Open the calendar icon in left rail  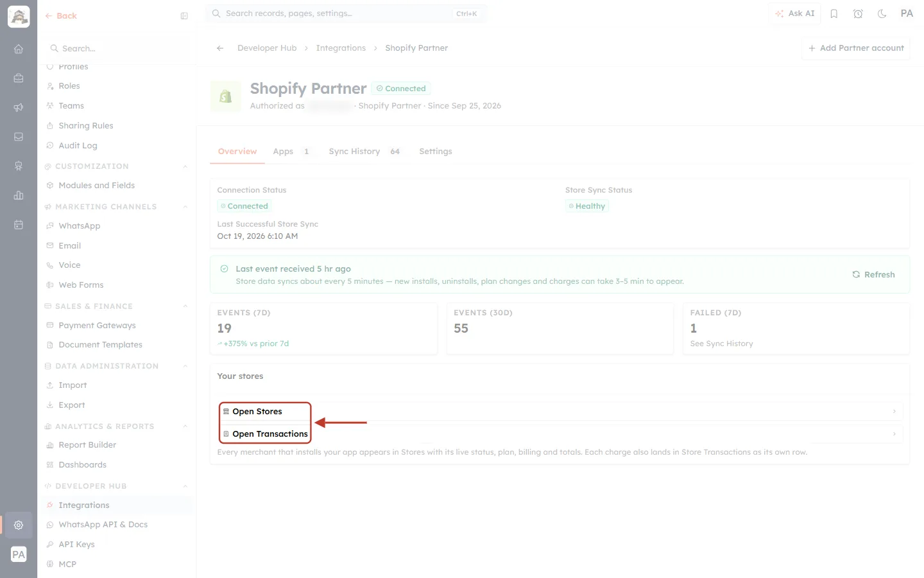tap(19, 225)
